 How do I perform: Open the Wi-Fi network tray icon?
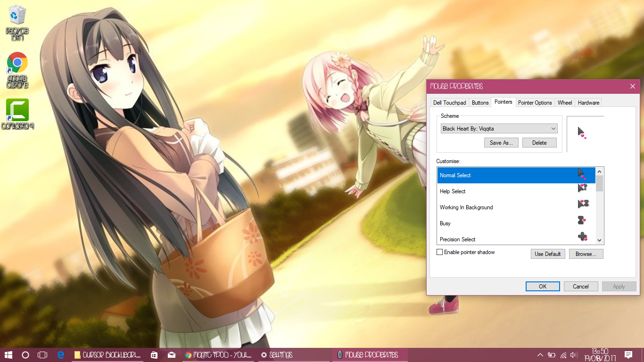(563, 355)
